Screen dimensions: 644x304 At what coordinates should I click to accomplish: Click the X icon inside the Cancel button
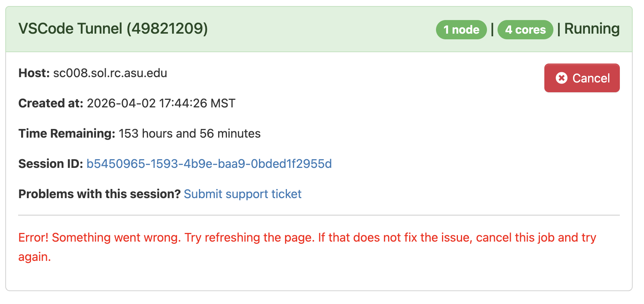[x=561, y=78]
